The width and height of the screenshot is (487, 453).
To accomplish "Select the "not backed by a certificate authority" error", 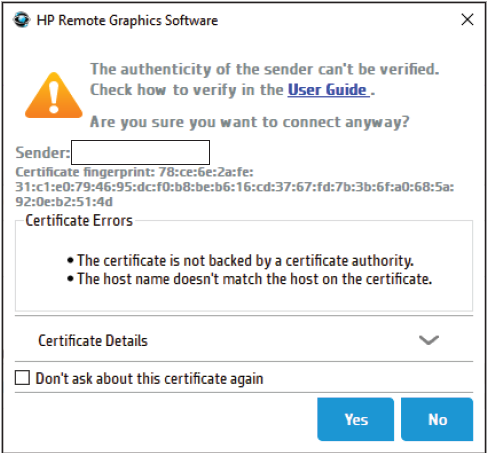I will point(240,260).
